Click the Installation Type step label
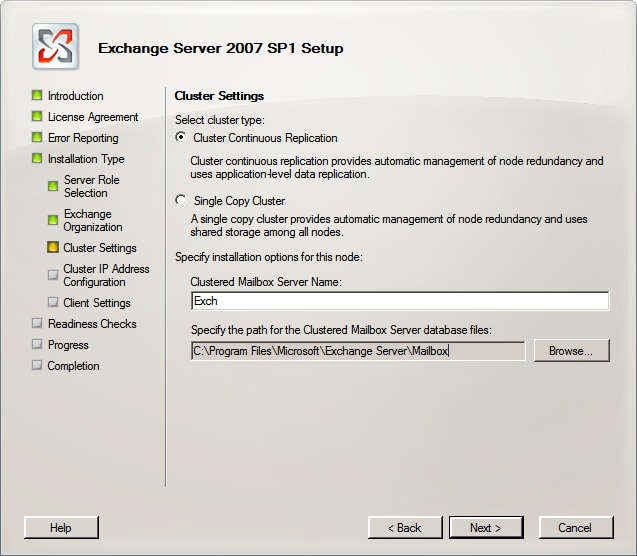This screenshot has width=637, height=556. (86, 159)
